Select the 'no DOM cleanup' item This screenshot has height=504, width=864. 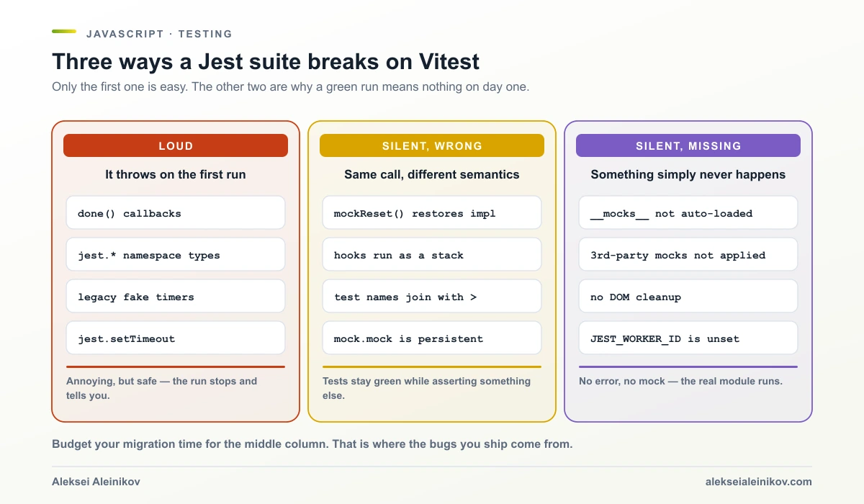click(688, 297)
